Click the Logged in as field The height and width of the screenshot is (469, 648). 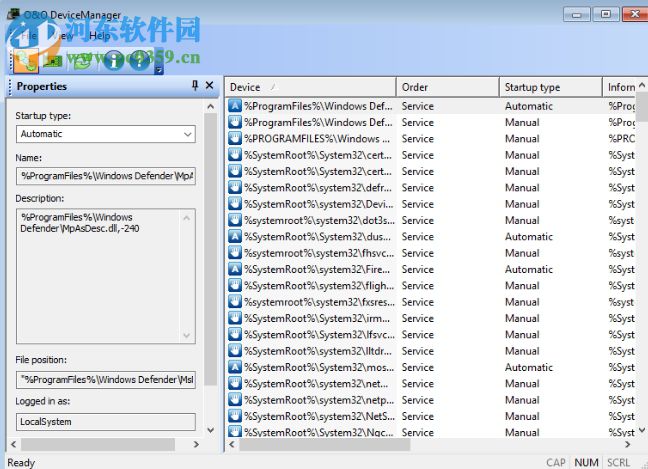(x=106, y=422)
